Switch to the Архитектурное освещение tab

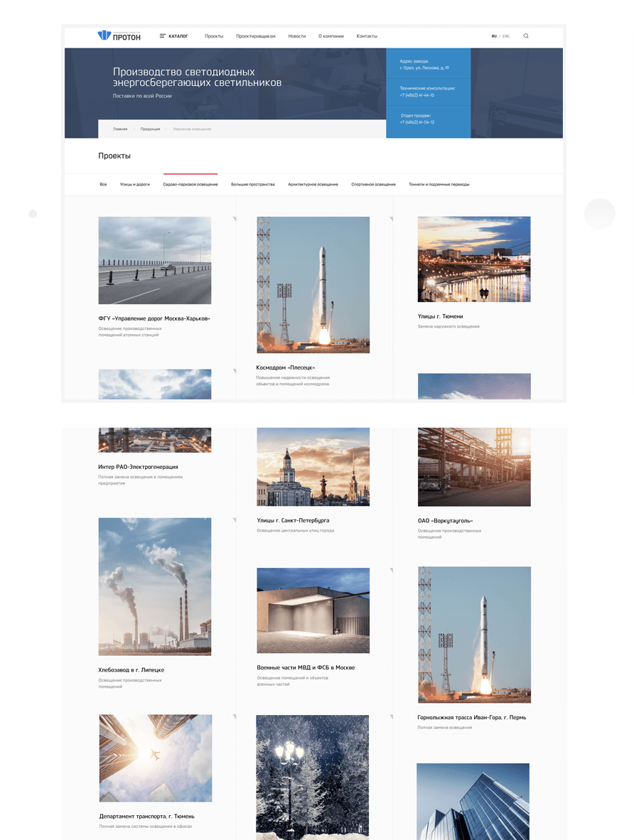[x=313, y=184]
